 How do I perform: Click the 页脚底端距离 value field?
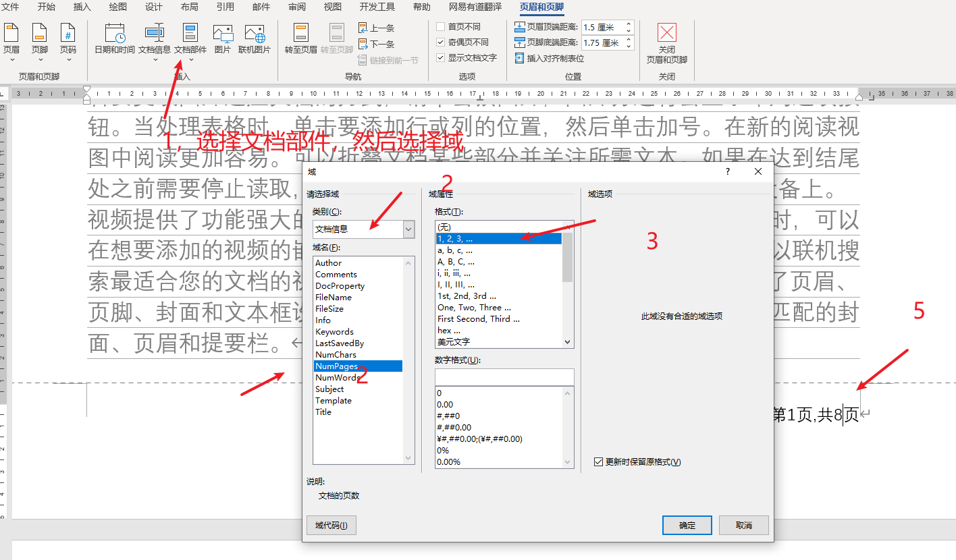coord(602,43)
